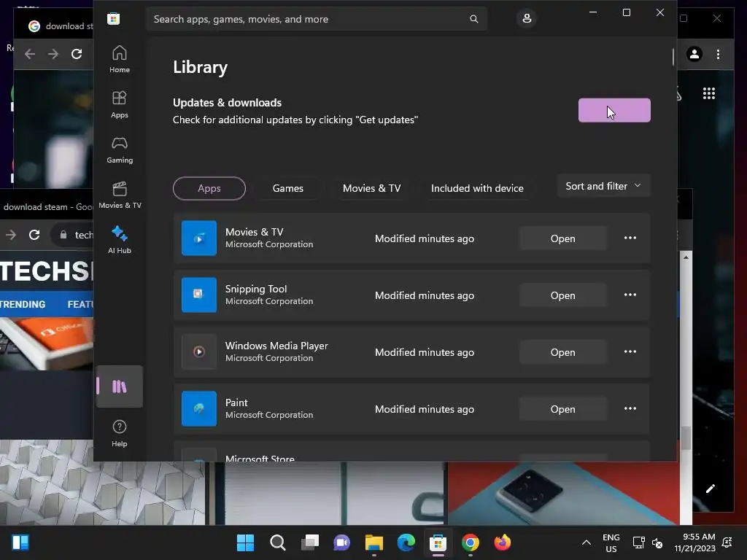Open Firefox from the taskbar

(x=502, y=542)
